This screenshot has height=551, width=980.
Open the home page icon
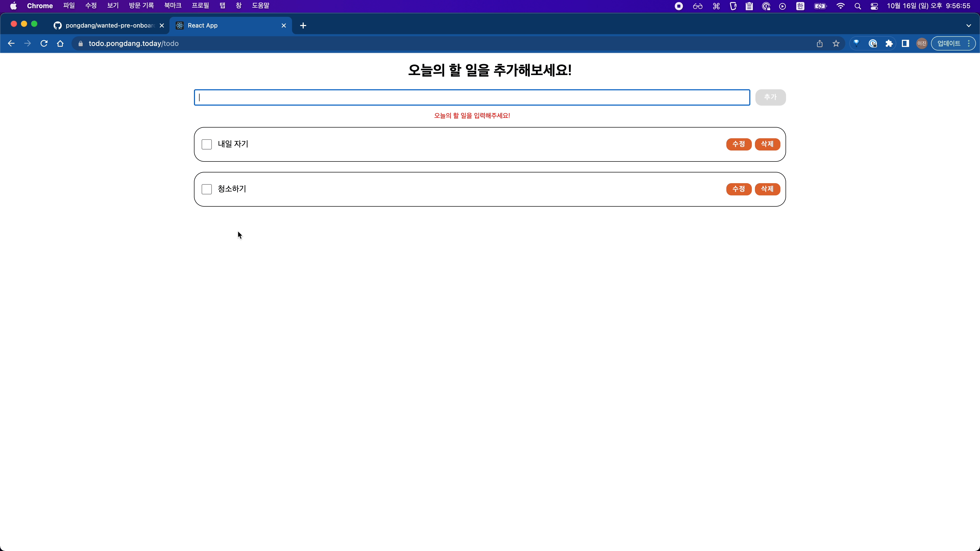(60, 43)
